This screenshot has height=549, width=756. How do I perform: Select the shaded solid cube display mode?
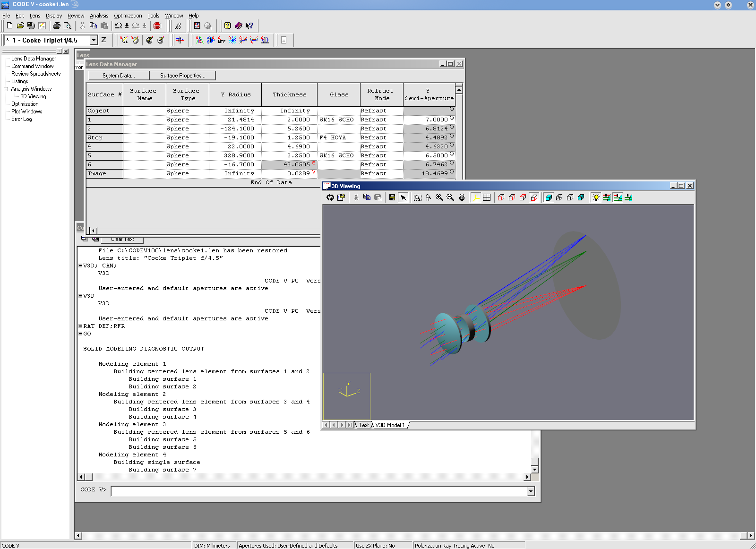(x=548, y=197)
